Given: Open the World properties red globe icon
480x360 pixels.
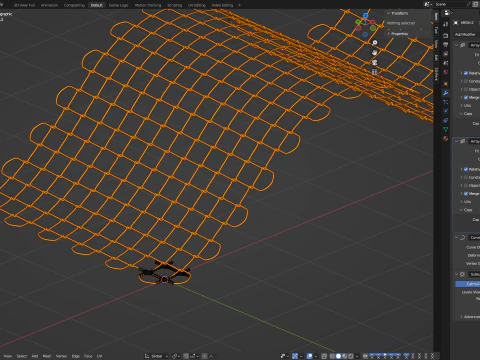Looking at the screenshot, I should tap(446, 72).
